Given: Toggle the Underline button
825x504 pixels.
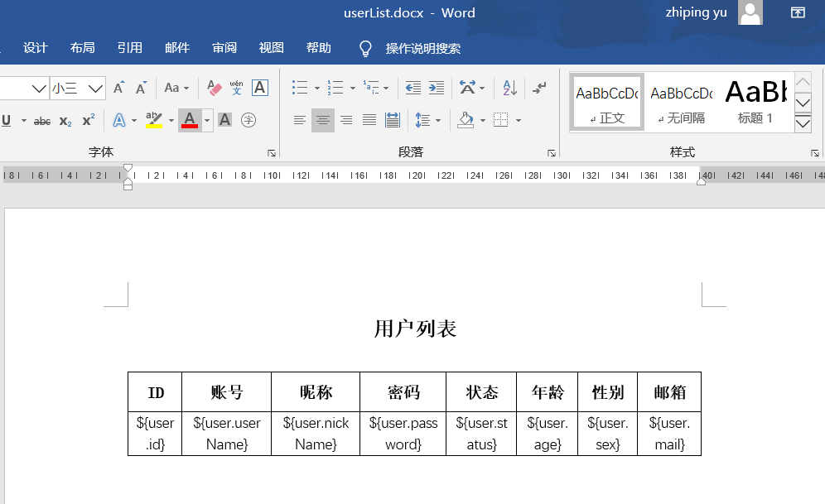Looking at the screenshot, I should pos(7,120).
